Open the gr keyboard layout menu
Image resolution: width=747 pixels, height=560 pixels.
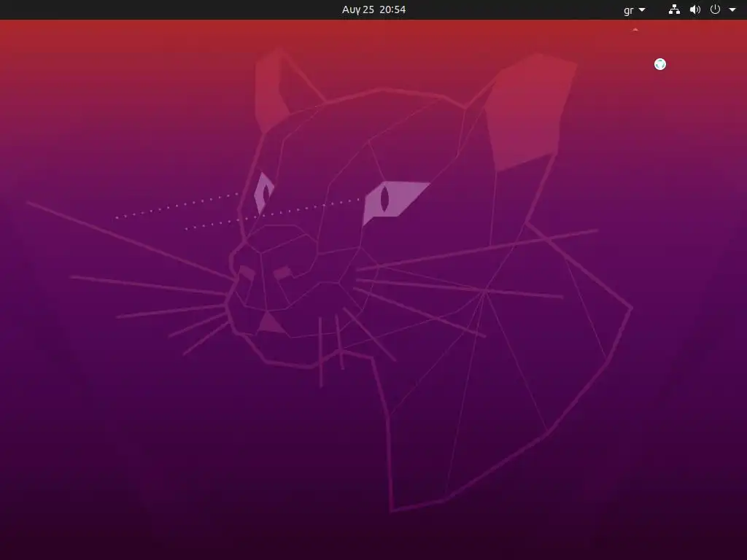pos(634,9)
